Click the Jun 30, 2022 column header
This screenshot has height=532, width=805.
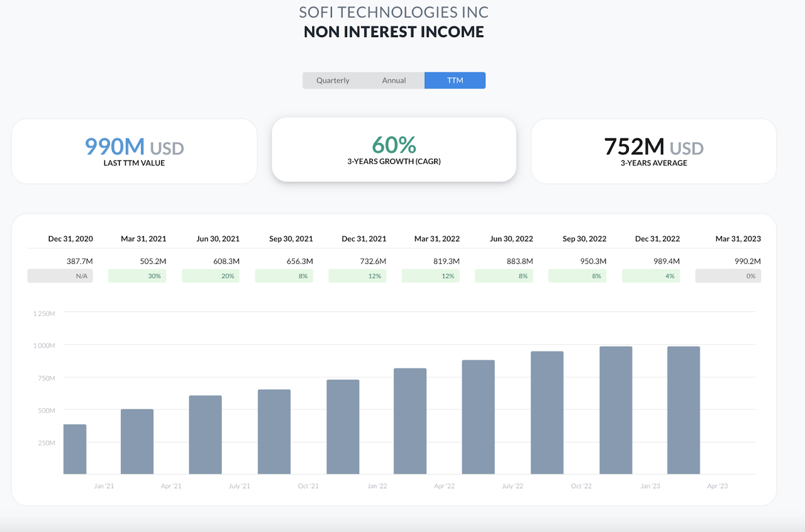pos(511,239)
